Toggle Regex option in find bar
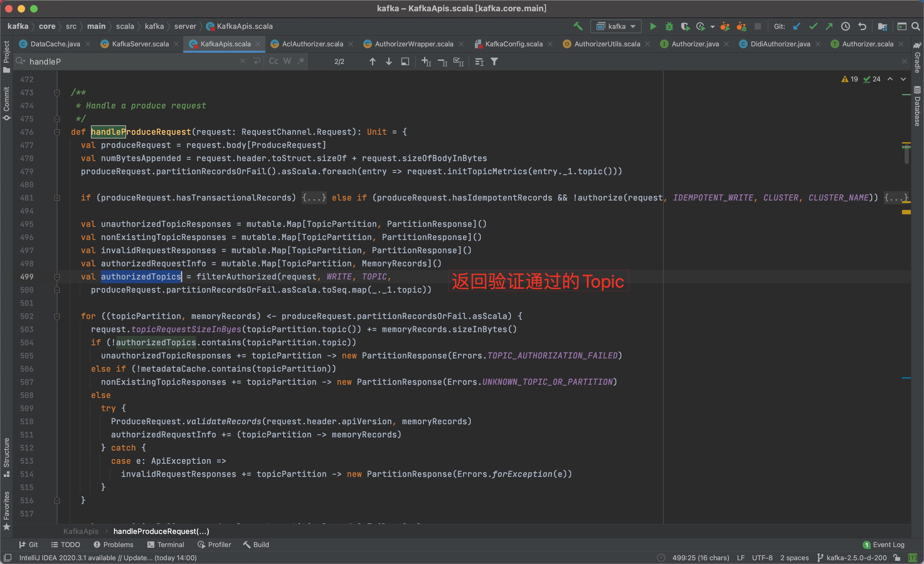Image resolution: width=924 pixels, height=564 pixels. [x=301, y=61]
